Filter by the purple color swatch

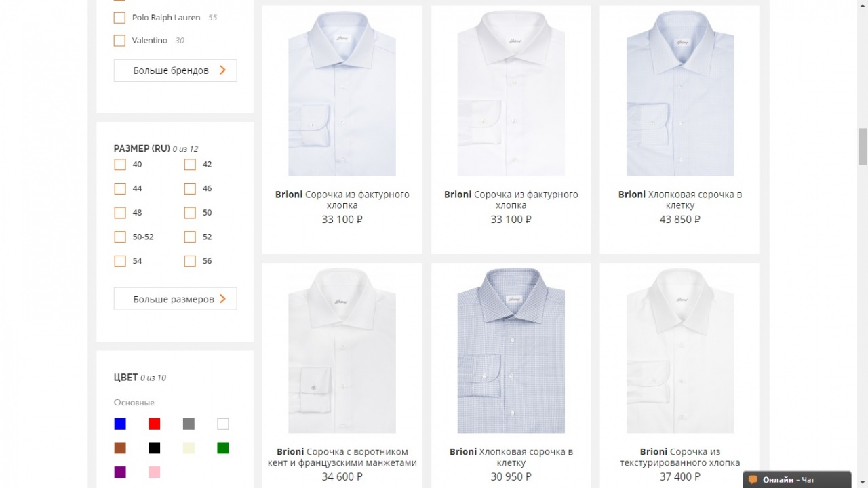pos(120,472)
